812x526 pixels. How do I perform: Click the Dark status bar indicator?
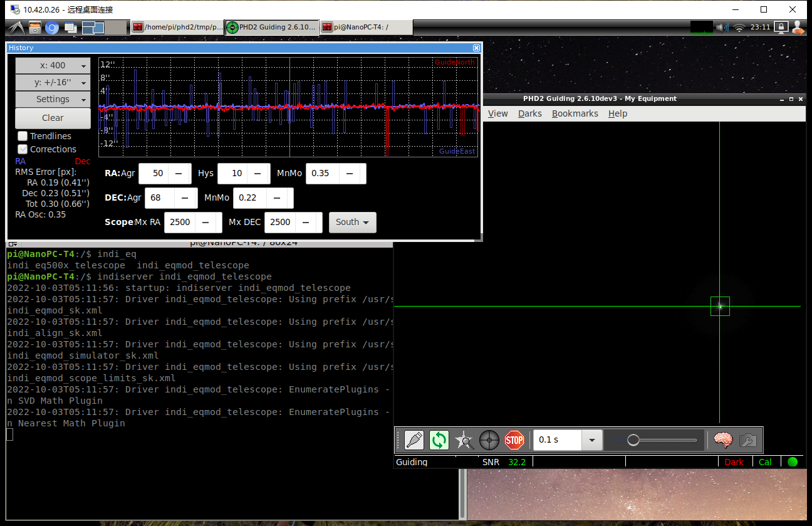(x=734, y=462)
